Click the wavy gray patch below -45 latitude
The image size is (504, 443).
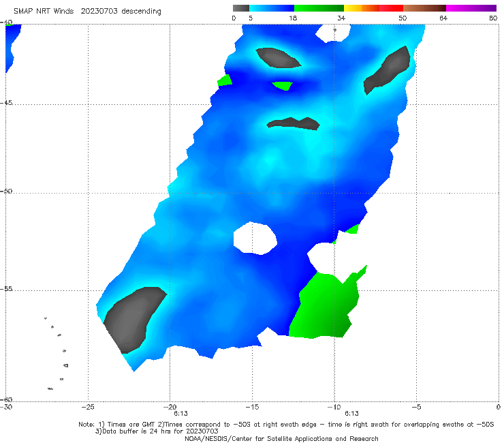pyautogui.click(x=293, y=123)
